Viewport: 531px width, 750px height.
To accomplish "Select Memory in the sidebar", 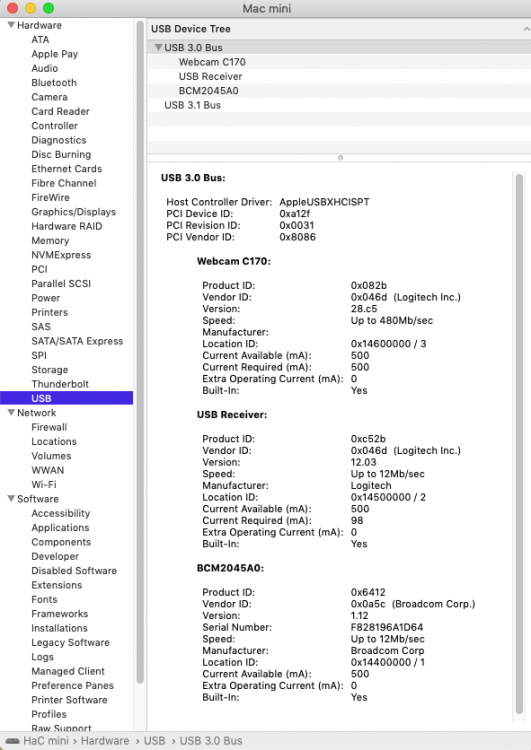I will pos(50,241).
